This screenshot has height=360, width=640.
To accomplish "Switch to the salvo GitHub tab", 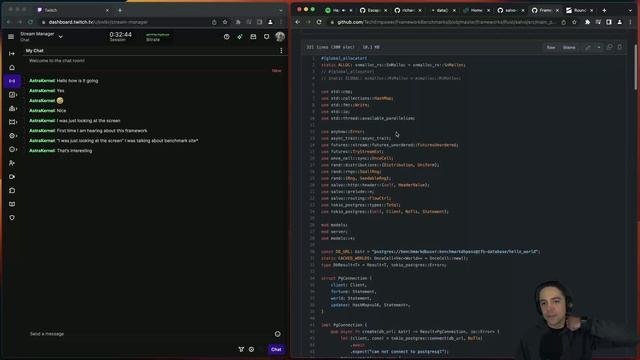I will coord(511,10).
